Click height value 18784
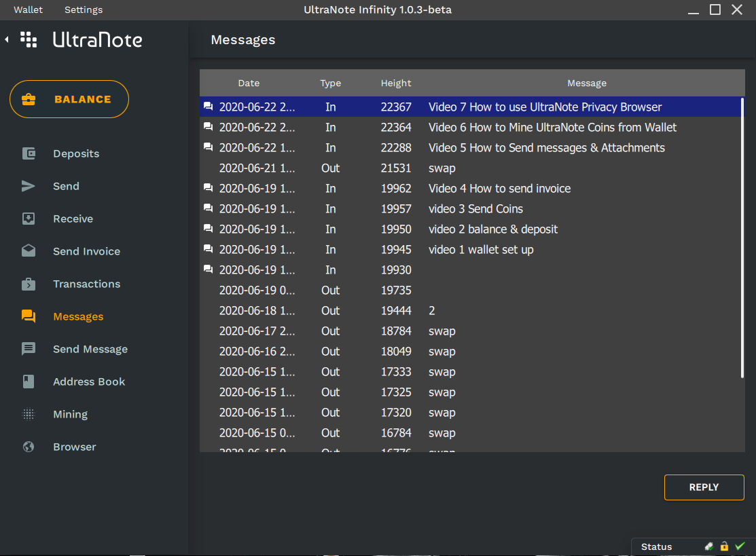The image size is (756, 556). pyautogui.click(x=396, y=331)
